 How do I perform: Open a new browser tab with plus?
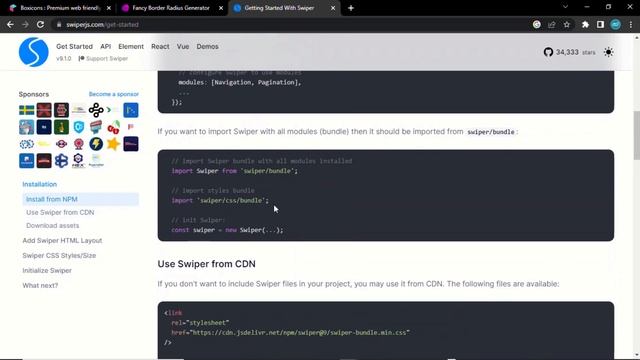[351, 8]
